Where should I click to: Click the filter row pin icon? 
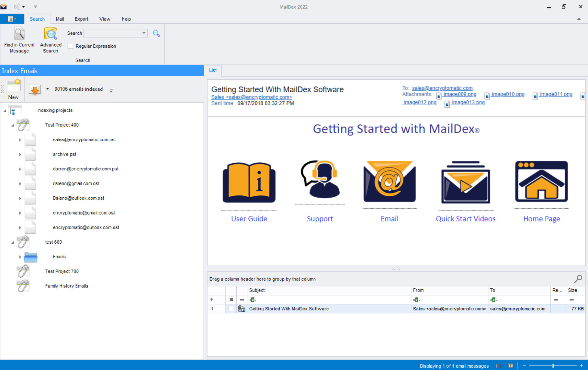pyautogui.click(x=211, y=300)
